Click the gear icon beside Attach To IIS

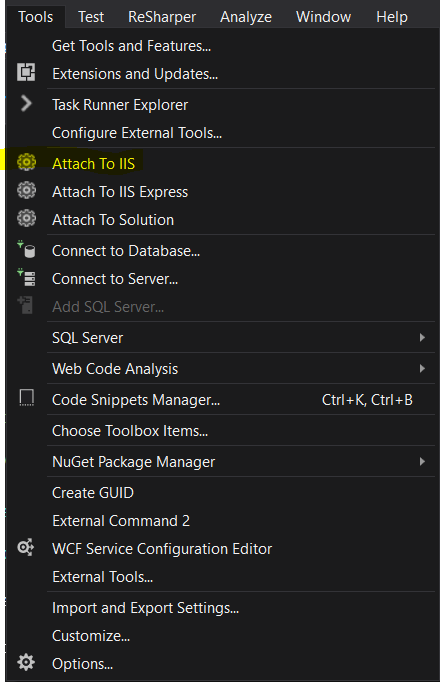pos(26,162)
